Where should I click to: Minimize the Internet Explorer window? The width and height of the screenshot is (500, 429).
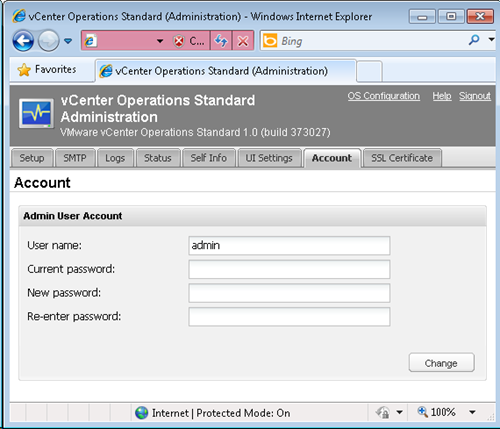point(422,16)
